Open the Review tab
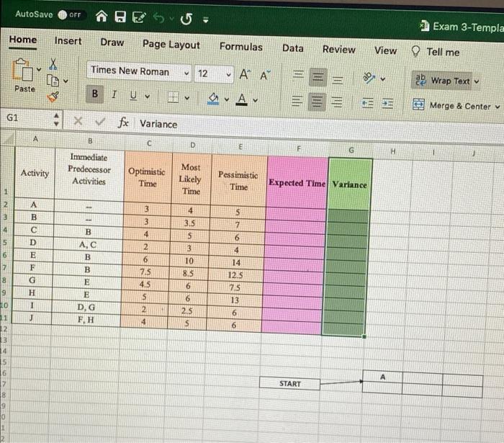This screenshot has width=504, height=443. (x=339, y=50)
